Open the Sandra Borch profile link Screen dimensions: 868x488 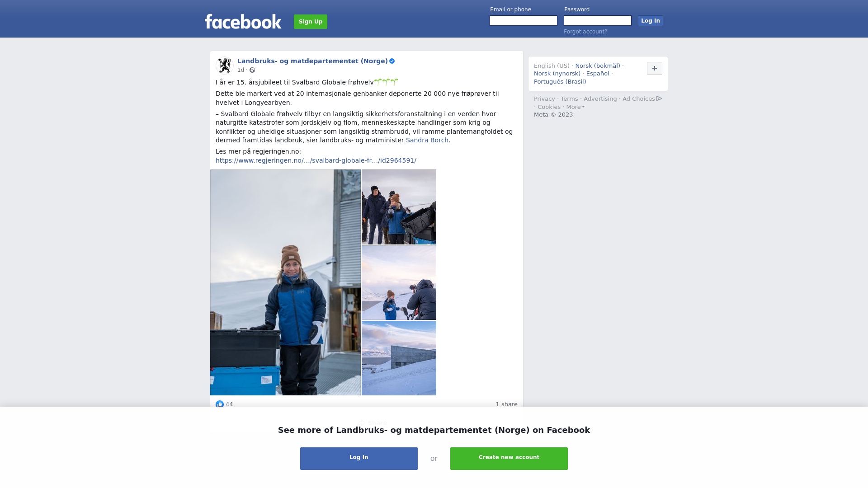(427, 140)
